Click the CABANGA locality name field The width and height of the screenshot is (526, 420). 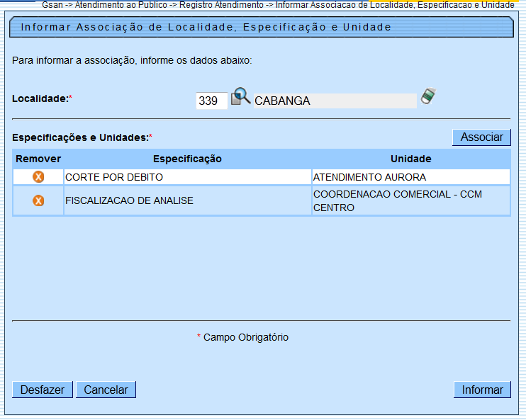335,101
